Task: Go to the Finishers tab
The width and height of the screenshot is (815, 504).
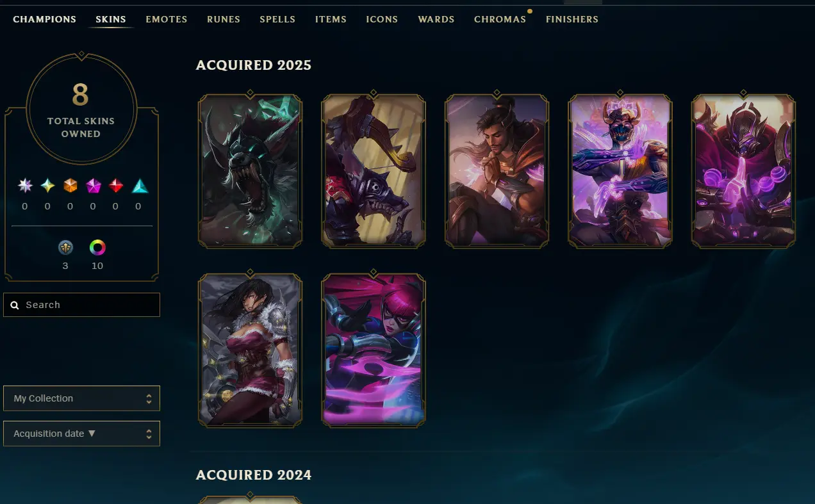Action: pos(572,19)
